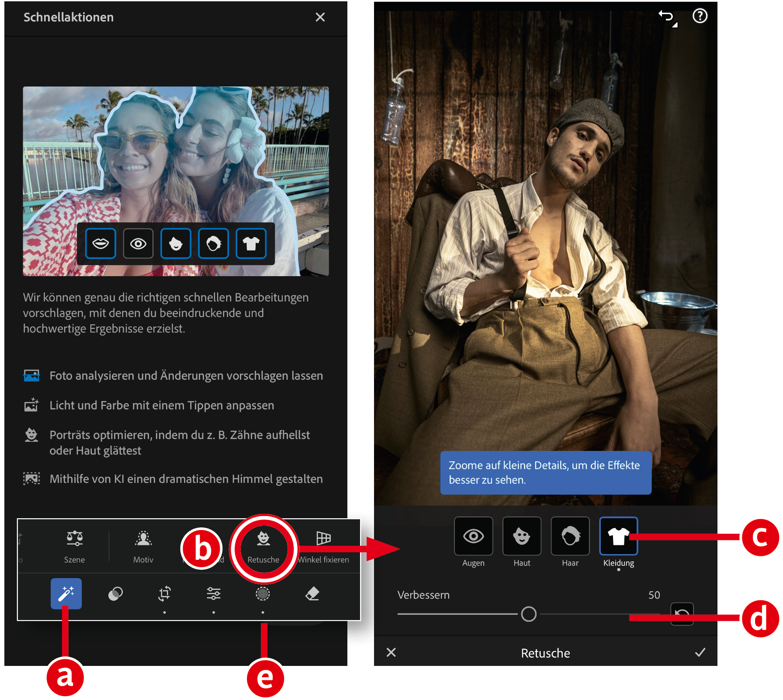Click 'Mithilfe von KI einen dramatischen Himmel gestalten'

186,479
